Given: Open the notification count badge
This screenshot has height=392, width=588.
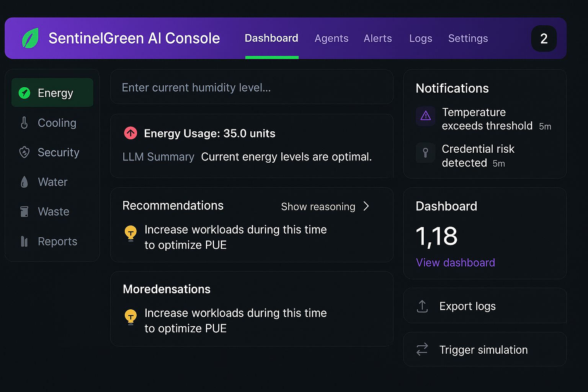Looking at the screenshot, I should tap(544, 38).
